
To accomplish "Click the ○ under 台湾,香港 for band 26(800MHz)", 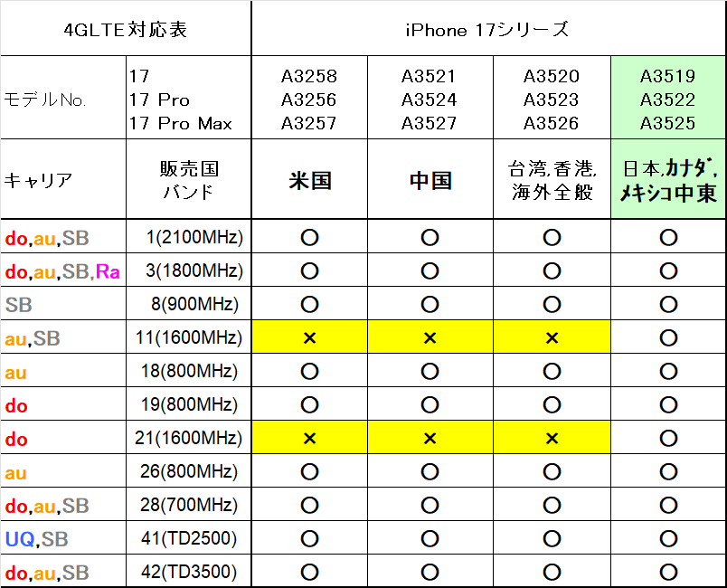I will tap(552, 471).
